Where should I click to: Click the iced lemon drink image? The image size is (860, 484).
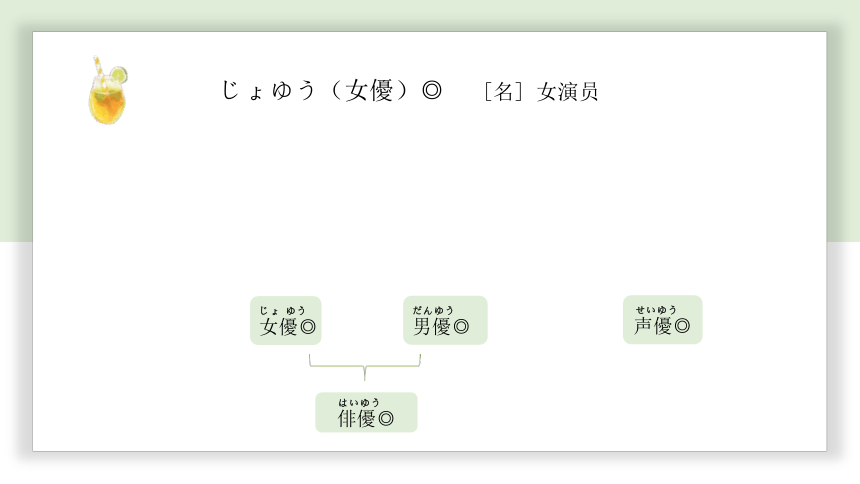tap(108, 91)
